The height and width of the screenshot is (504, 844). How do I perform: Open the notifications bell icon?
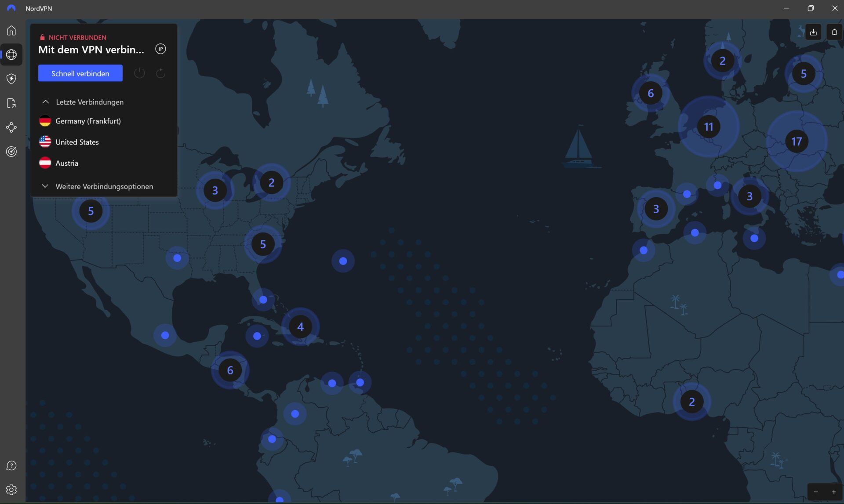click(x=834, y=32)
